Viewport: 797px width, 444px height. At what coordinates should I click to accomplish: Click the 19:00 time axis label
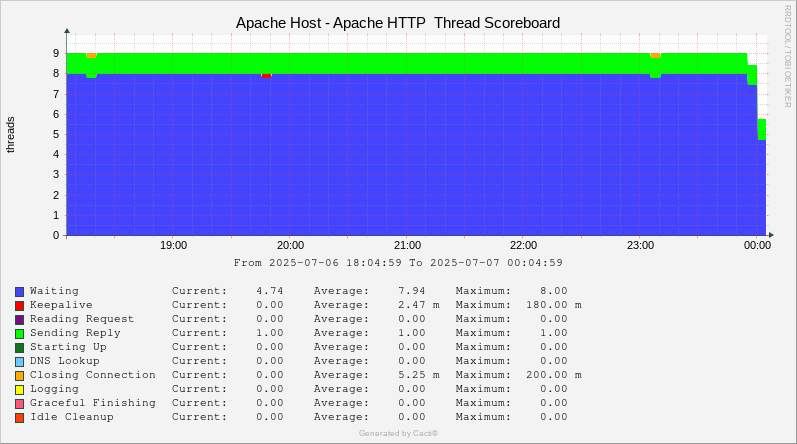coord(173,245)
